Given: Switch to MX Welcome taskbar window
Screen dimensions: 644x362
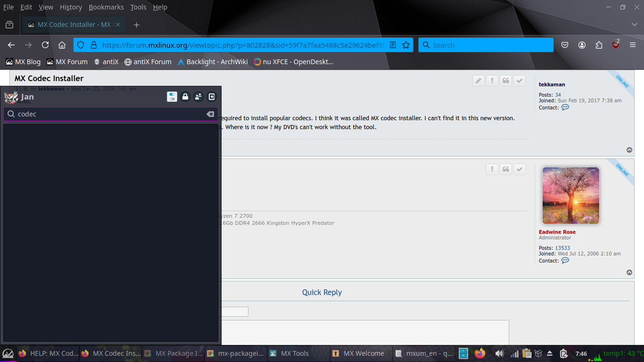Looking at the screenshot, I should [360, 353].
